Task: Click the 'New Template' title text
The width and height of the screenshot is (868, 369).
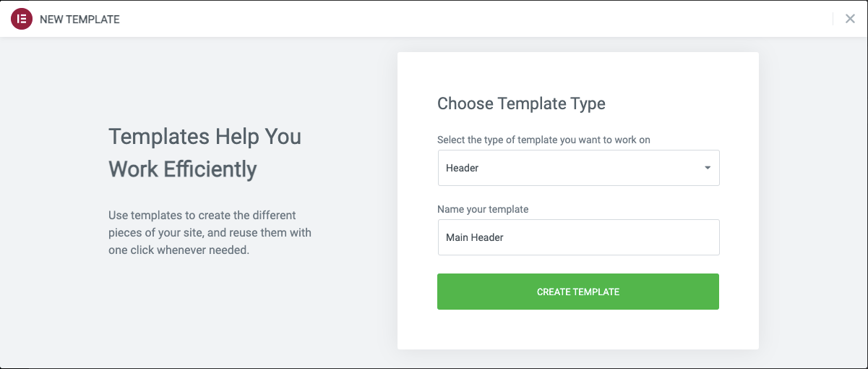Action: (80, 20)
